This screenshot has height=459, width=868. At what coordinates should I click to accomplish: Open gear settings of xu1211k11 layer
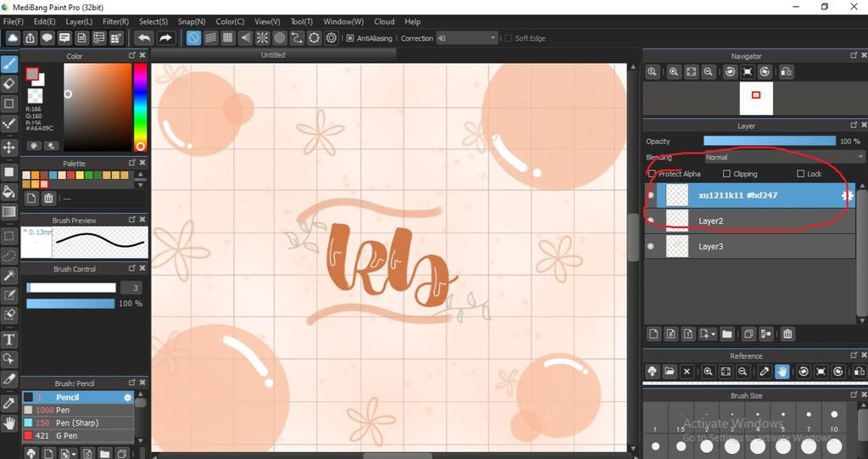(x=847, y=196)
